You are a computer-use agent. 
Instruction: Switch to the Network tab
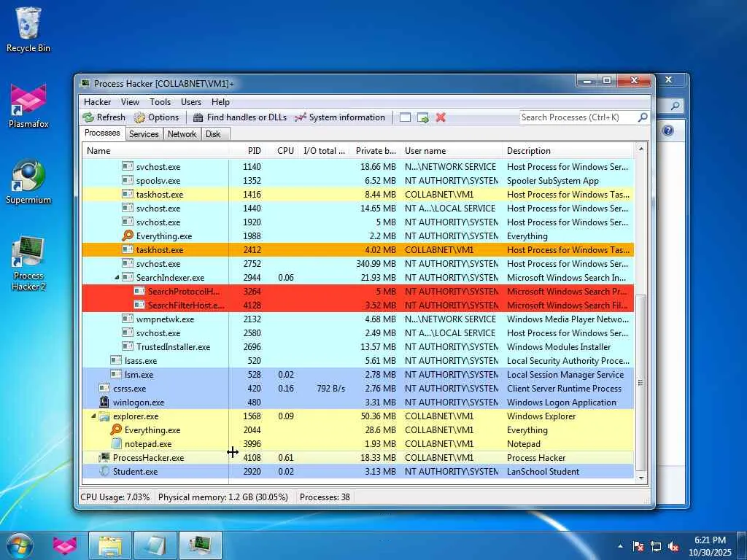coord(182,134)
